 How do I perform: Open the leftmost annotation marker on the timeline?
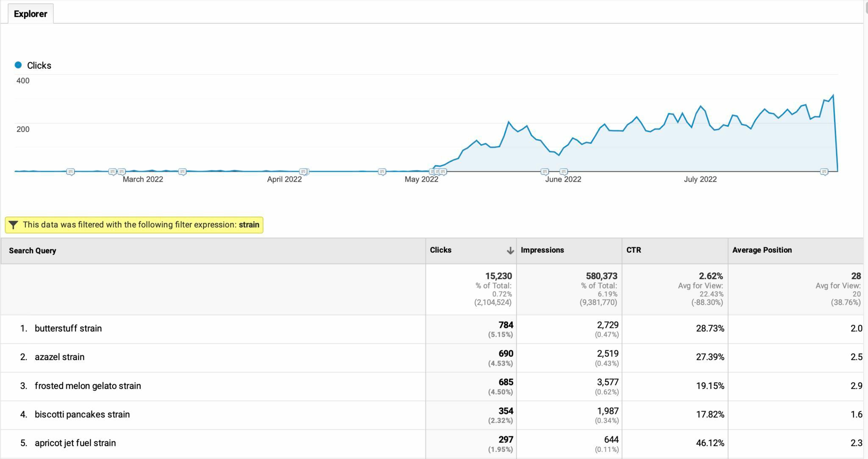tap(71, 172)
